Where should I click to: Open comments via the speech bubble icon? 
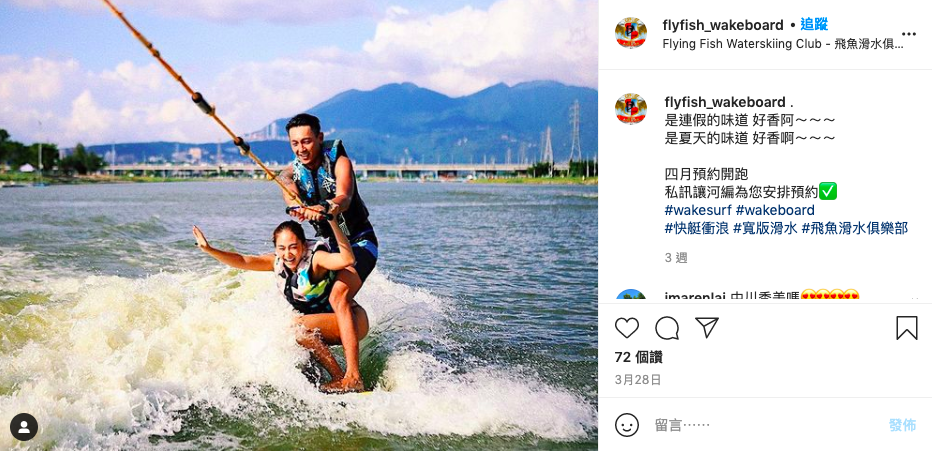tap(667, 328)
